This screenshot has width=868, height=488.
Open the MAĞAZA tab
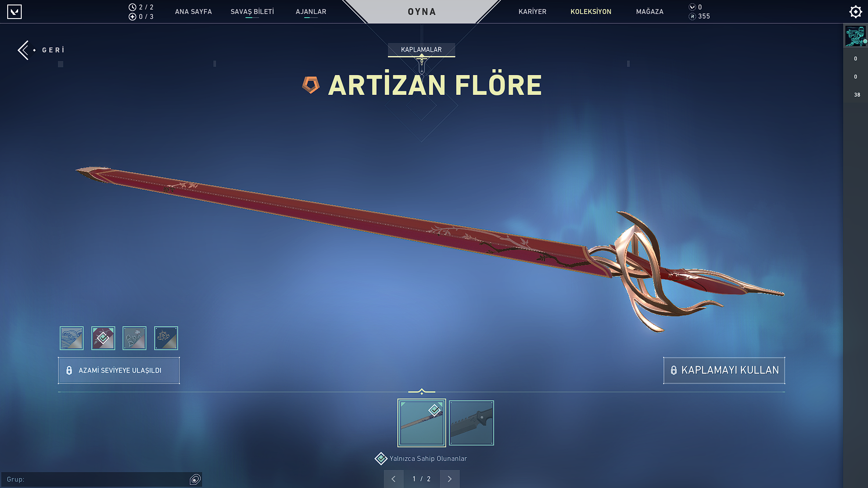click(650, 12)
